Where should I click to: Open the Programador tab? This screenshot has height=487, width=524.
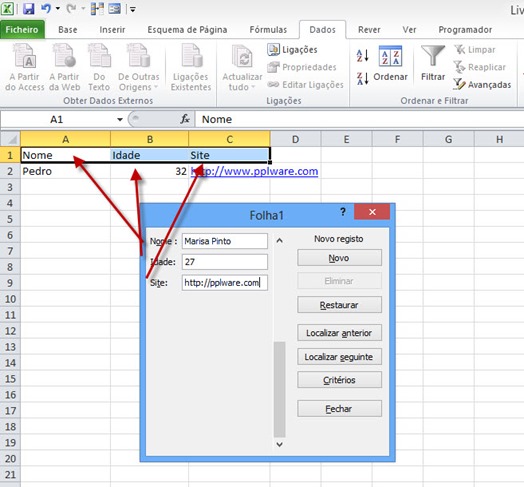tap(465, 30)
